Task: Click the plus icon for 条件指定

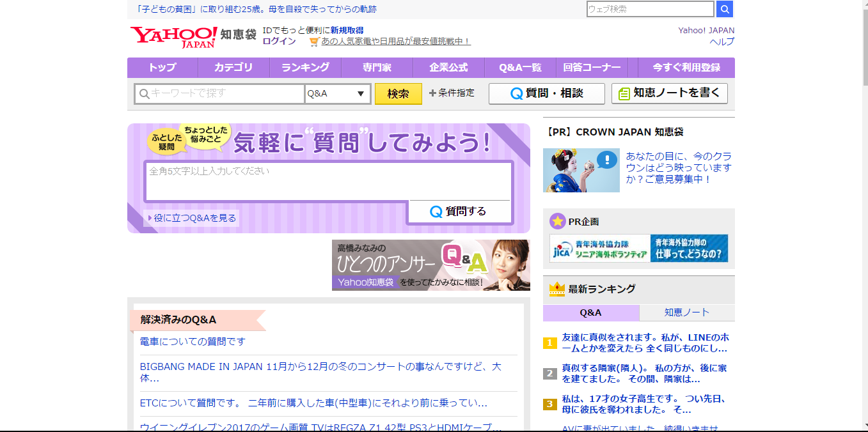Action: [432, 93]
